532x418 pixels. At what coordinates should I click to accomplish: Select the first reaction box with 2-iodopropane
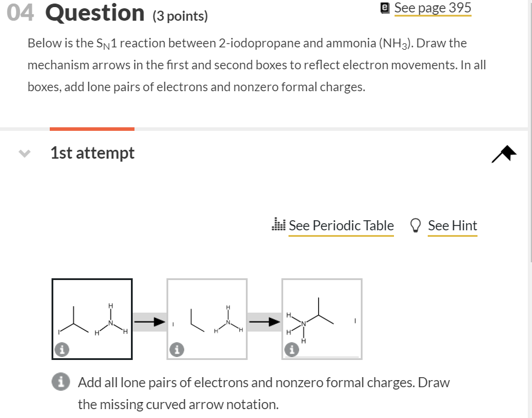point(92,319)
